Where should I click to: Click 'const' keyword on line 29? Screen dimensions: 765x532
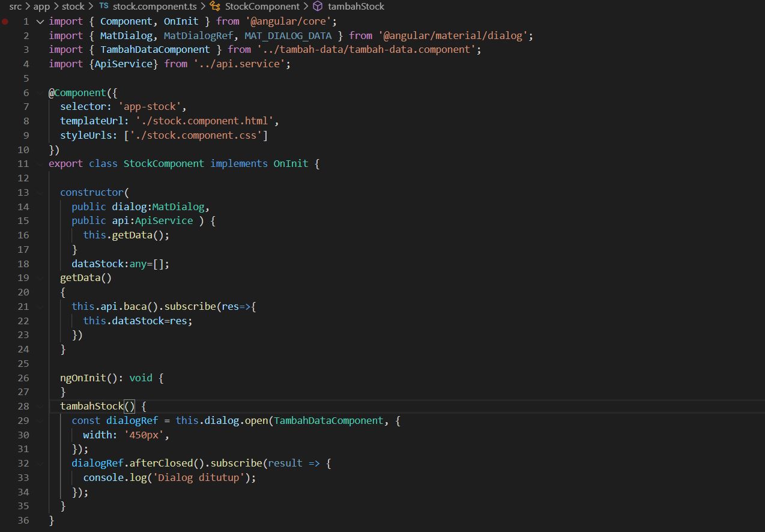tap(86, 420)
